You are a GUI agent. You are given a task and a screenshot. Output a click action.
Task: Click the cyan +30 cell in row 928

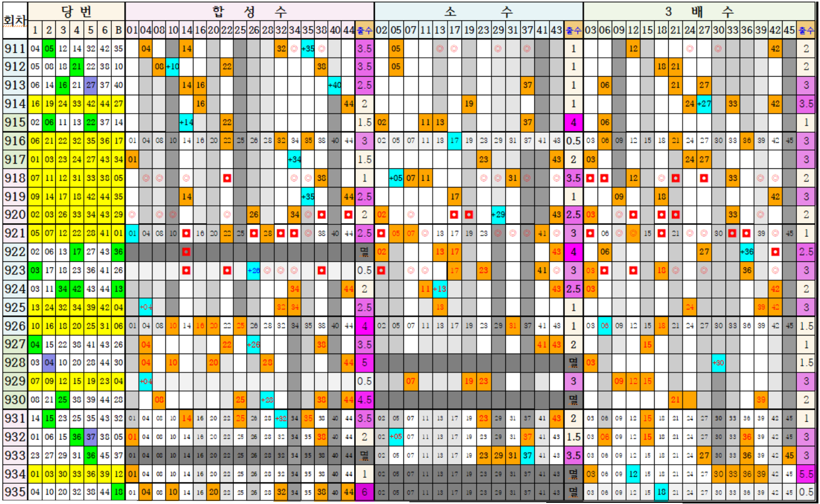[718, 363]
